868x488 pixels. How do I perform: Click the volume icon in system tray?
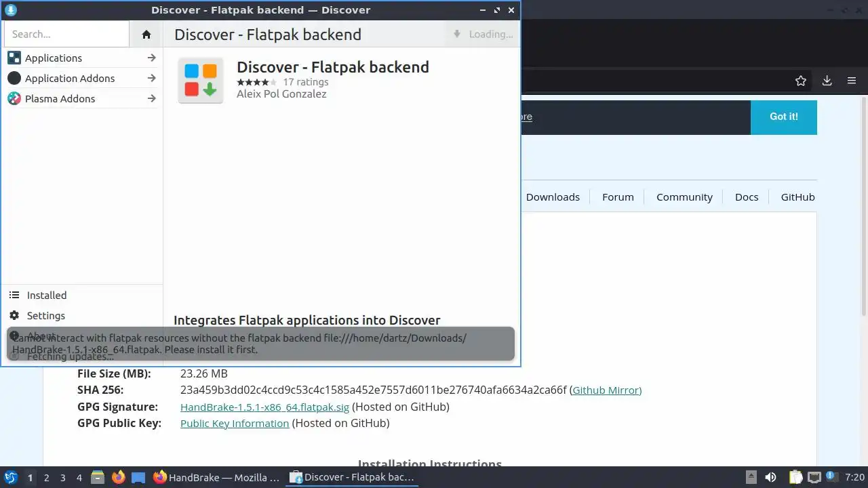coord(770,478)
